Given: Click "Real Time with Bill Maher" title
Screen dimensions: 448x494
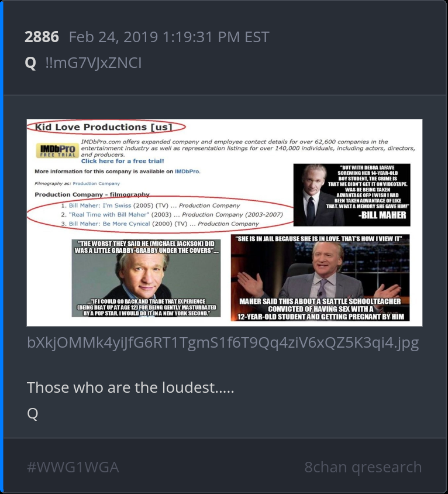Looking at the screenshot, I should click(x=109, y=215).
